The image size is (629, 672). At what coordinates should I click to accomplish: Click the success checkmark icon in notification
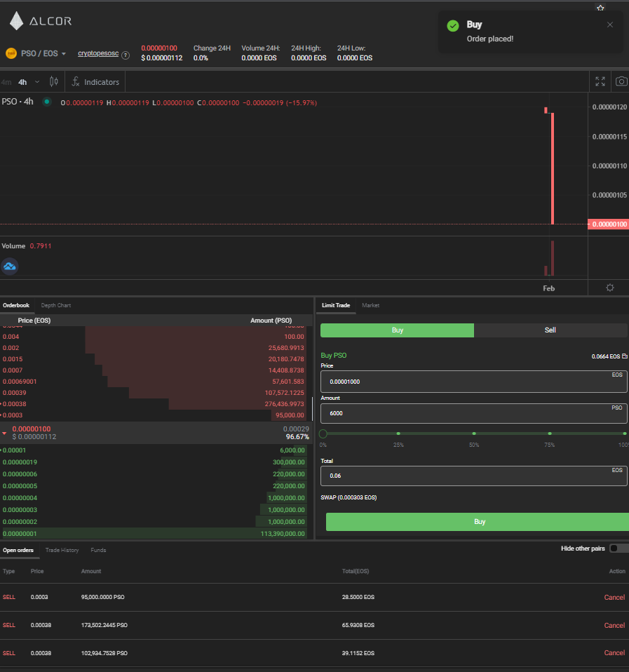[x=453, y=26]
